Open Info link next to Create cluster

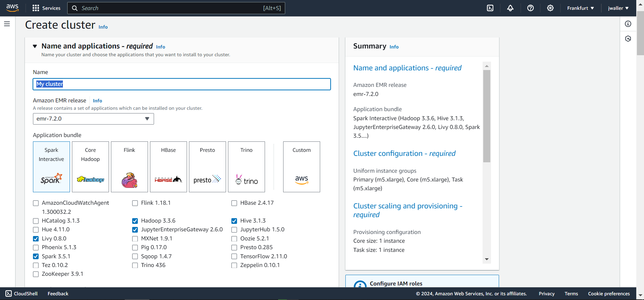point(103,27)
